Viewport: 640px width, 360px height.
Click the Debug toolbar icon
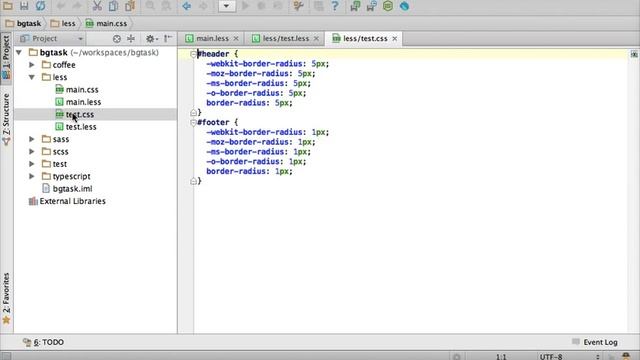[261, 6]
